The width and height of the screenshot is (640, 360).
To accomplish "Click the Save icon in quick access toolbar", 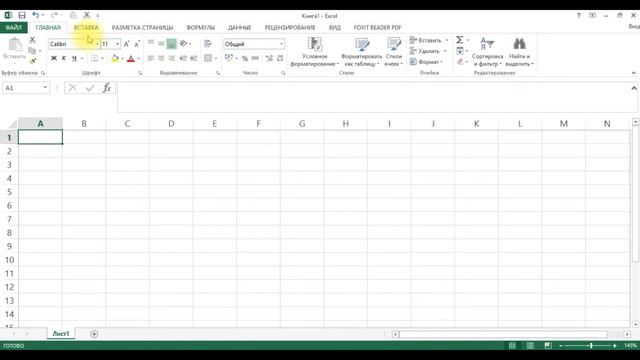I will click(22, 16).
